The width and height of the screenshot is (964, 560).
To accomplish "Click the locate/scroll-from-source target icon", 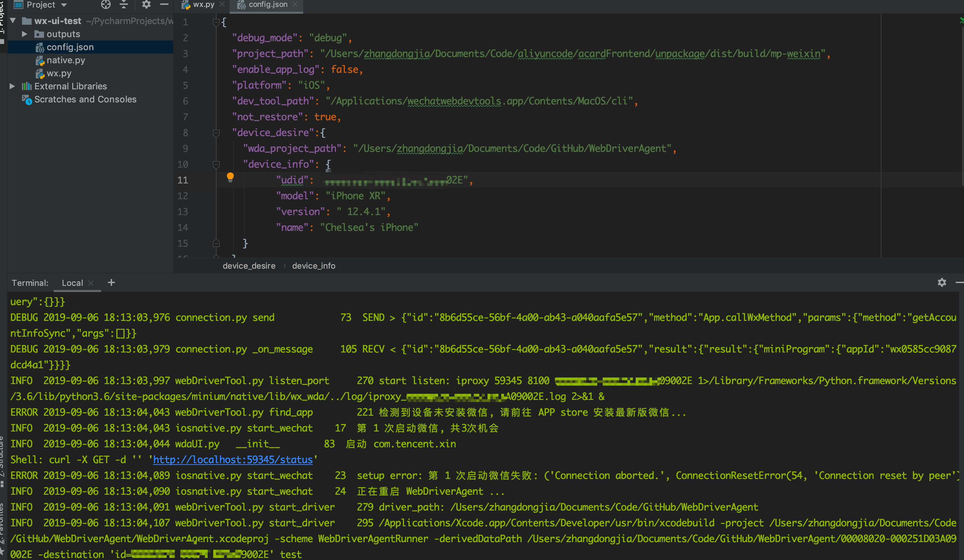I will click(106, 4).
